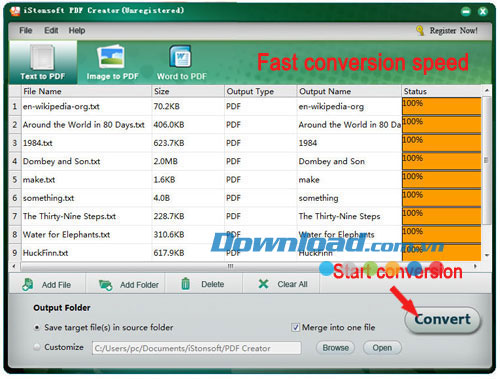The width and height of the screenshot is (500, 379).
Task: Switch to Text to PDF mode
Action: pos(43,62)
